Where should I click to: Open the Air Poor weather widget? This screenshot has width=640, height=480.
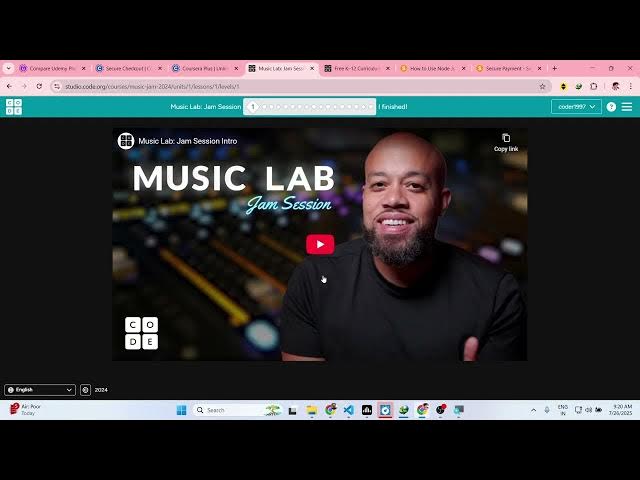click(25, 409)
